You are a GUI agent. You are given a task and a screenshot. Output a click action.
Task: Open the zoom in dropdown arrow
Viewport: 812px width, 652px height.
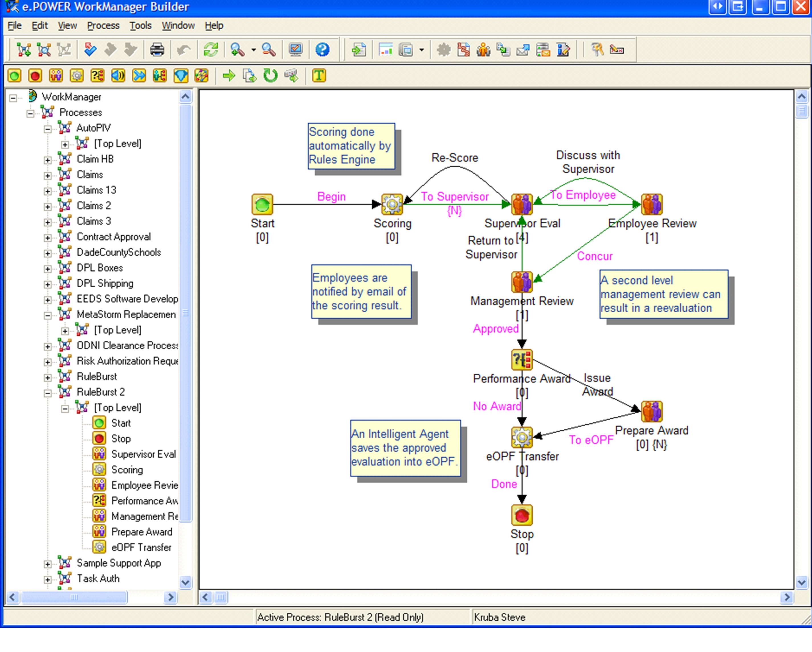point(254,50)
